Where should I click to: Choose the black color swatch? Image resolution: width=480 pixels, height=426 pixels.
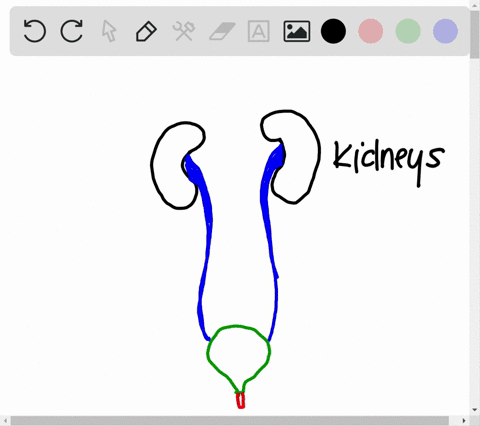coord(333,31)
